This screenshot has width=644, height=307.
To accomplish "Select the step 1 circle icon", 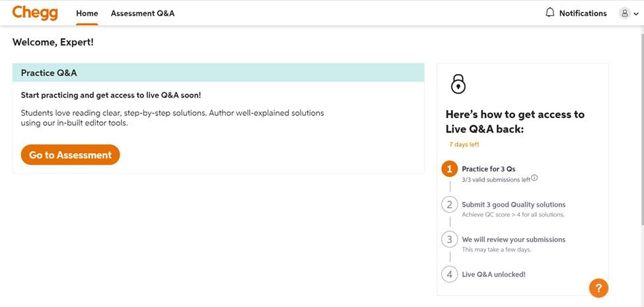I will 449,169.
